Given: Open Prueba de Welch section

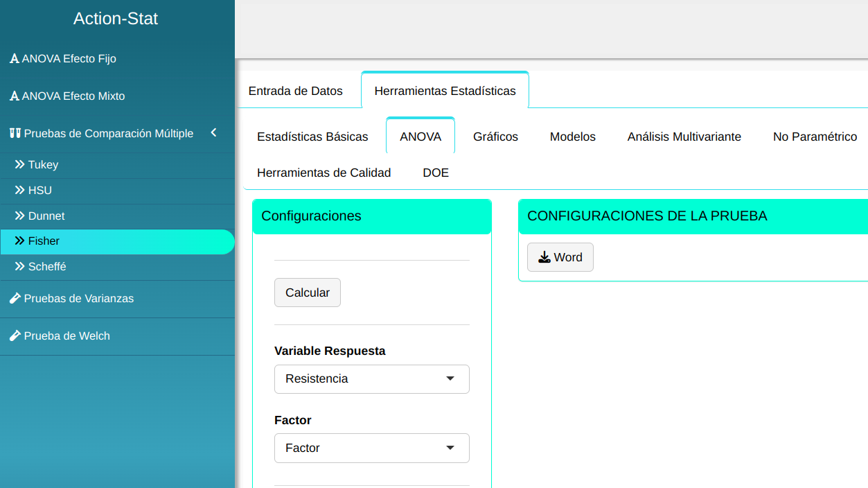Looking at the screenshot, I should coord(67,336).
